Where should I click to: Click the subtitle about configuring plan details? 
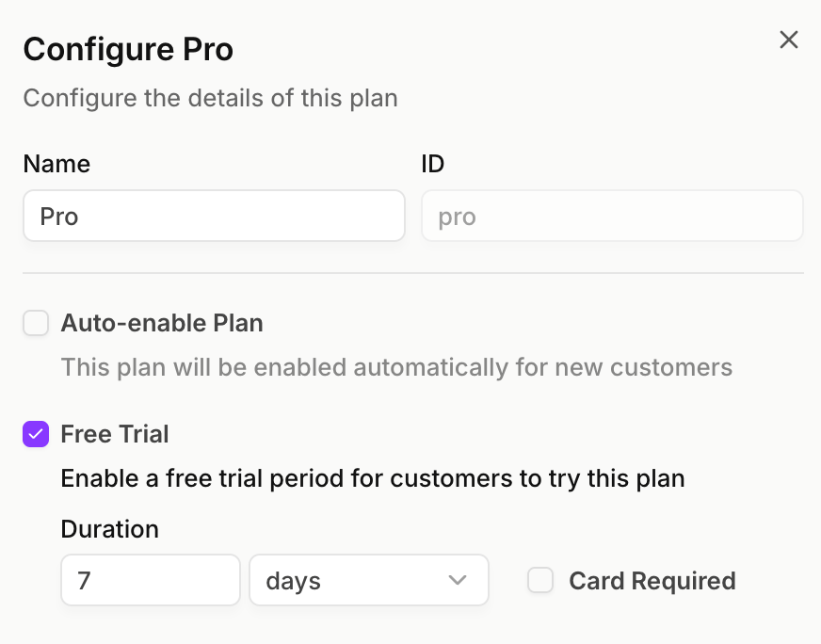coord(211,99)
